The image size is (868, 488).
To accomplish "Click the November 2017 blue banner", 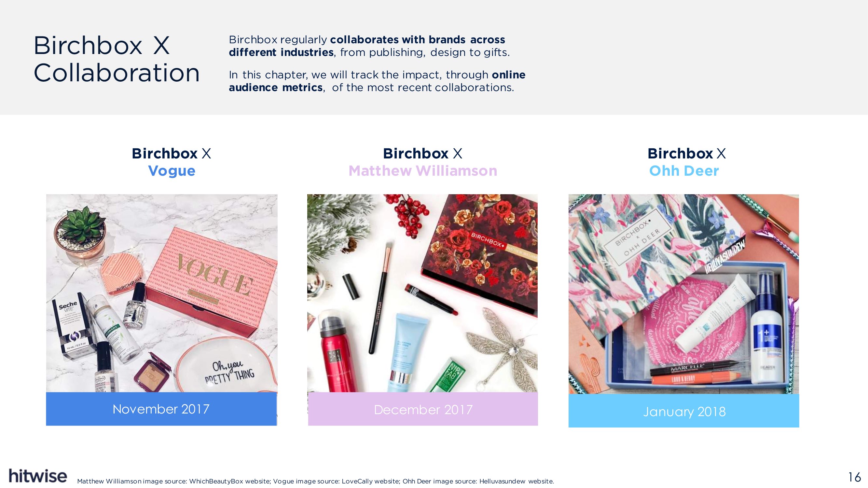I will tap(161, 409).
